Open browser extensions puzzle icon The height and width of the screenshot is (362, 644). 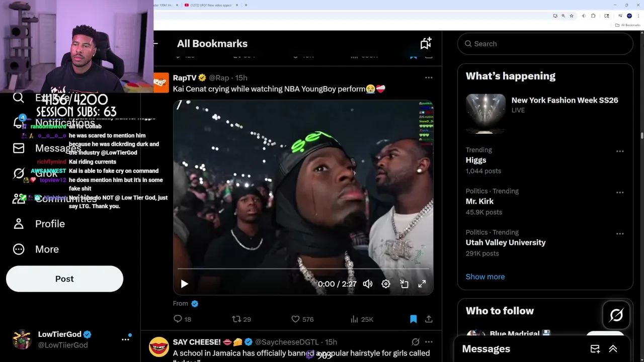point(593,16)
